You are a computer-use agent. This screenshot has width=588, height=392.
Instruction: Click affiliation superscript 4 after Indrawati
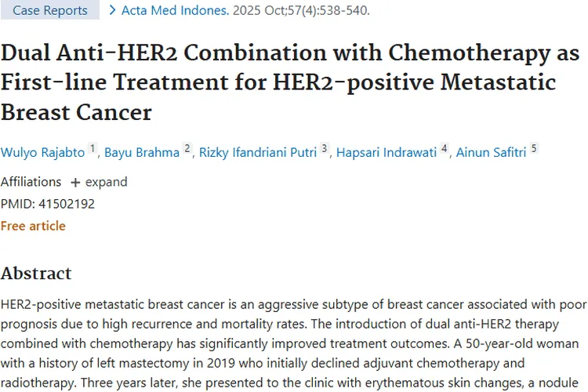coord(445,148)
